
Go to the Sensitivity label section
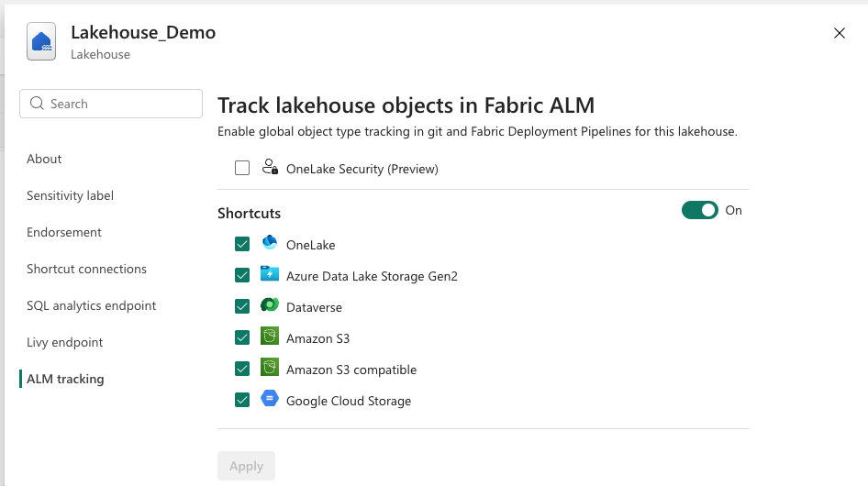(70, 195)
